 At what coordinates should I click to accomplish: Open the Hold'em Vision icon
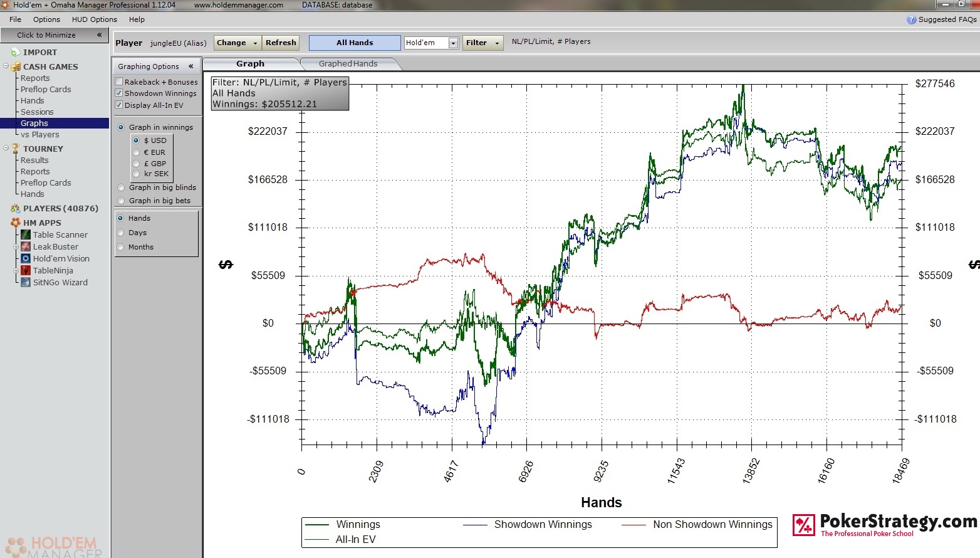click(26, 258)
